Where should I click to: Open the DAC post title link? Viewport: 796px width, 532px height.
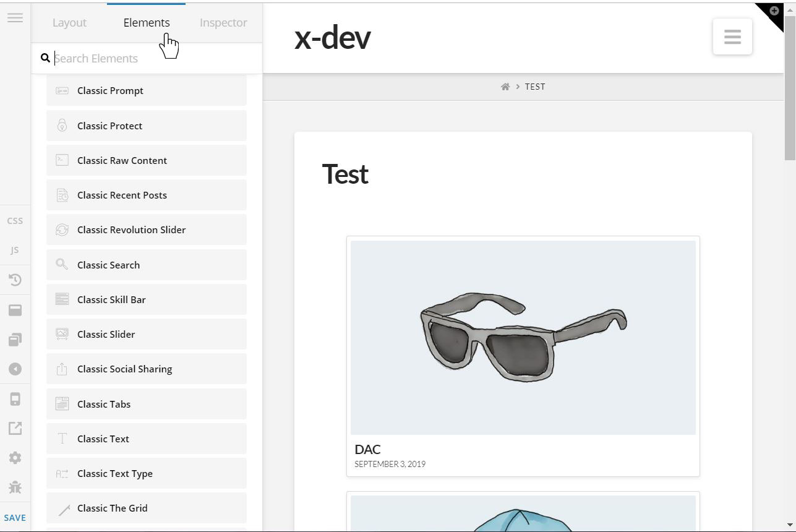pyautogui.click(x=367, y=449)
